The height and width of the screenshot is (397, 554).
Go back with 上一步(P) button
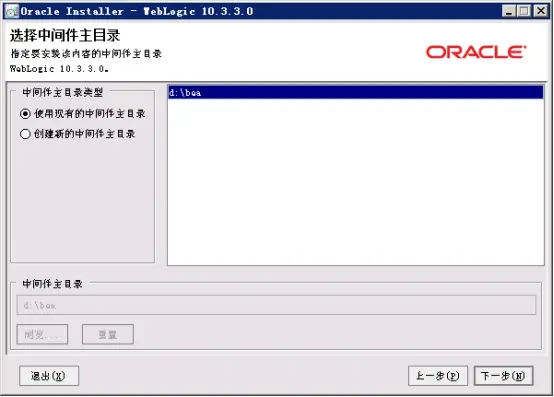point(438,376)
